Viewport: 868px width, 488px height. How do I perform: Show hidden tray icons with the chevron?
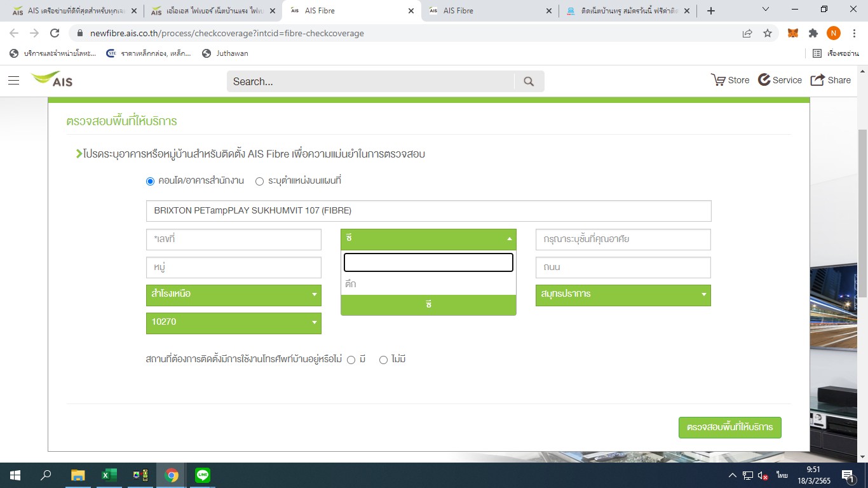[732, 475]
